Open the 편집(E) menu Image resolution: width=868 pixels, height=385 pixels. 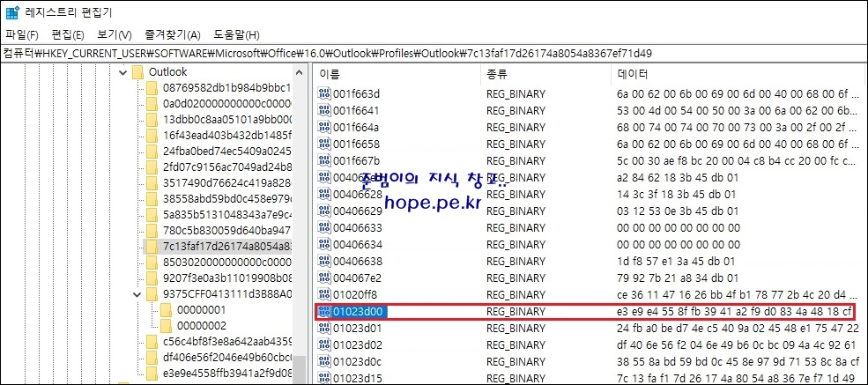click(x=68, y=35)
